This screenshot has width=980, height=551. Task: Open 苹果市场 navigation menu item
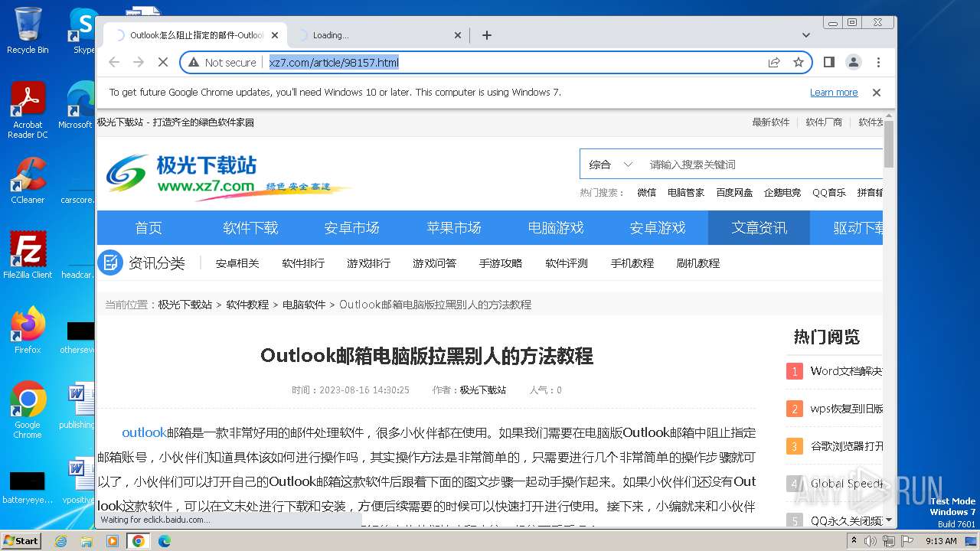click(454, 228)
